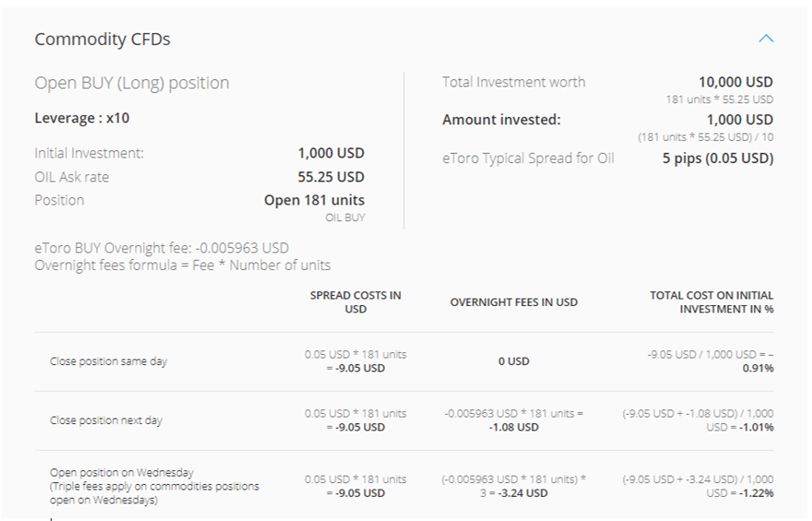Click TOTAL COST ON INITIAL INVESTMENT header
This screenshot has width=812, height=521.
[712, 302]
